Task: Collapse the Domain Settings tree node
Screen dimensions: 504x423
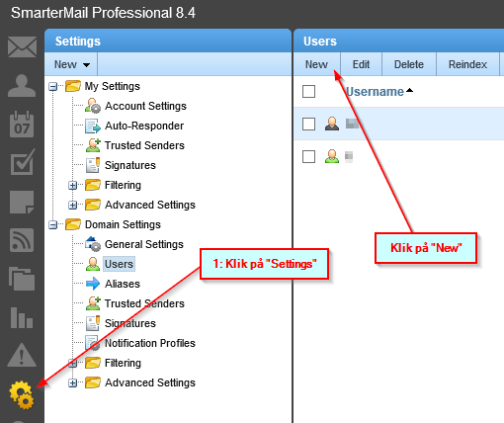Action: pyautogui.click(x=52, y=225)
